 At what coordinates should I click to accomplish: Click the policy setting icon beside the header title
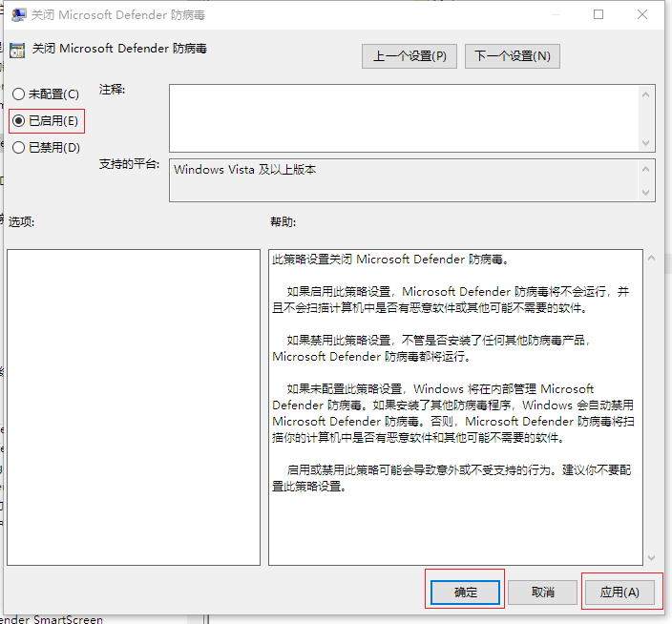17,50
